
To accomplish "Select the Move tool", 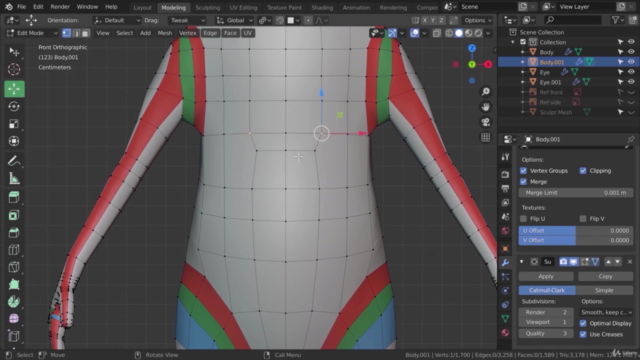I will point(14,89).
